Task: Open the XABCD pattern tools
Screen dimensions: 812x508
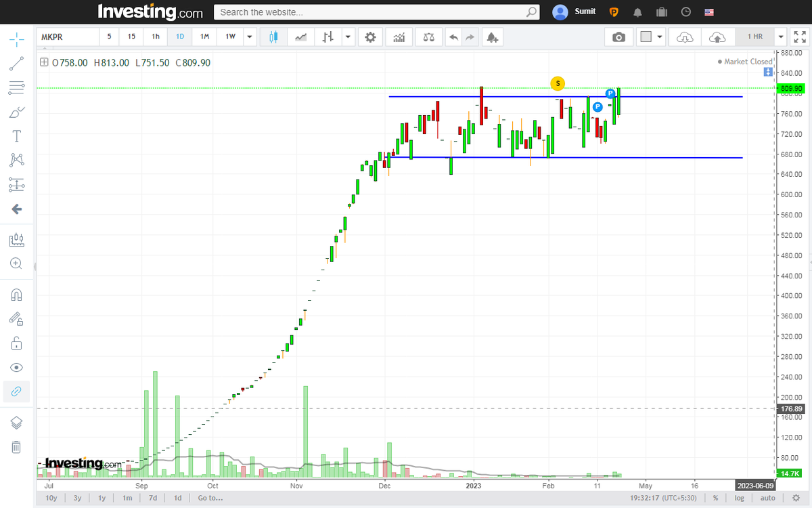Action: [16, 160]
